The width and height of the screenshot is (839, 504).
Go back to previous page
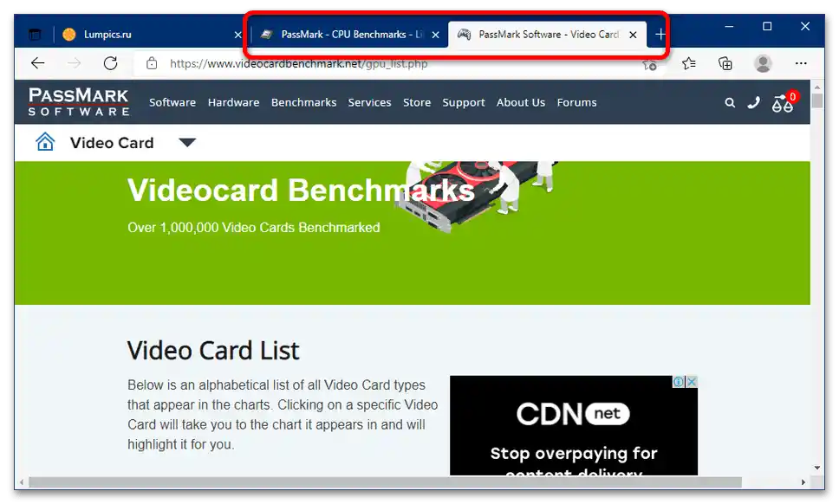point(38,63)
